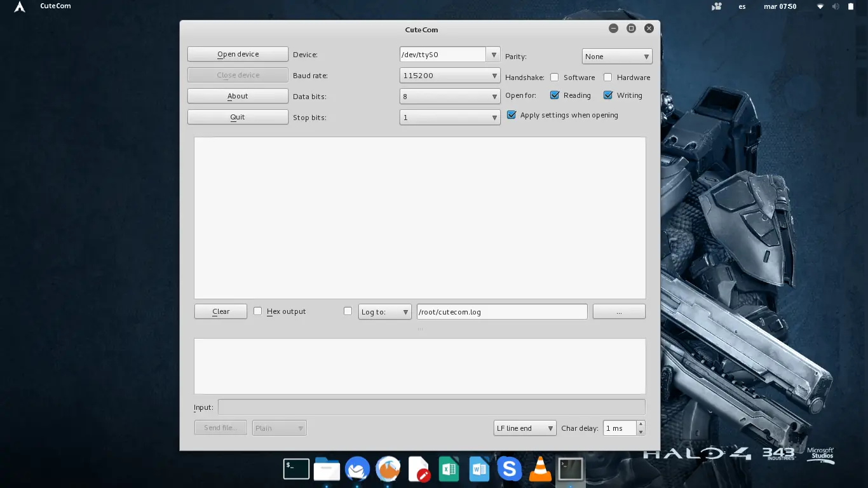This screenshot has width=868, height=488.
Task: Open VLC media player cone icon
Action: point(540,469)
